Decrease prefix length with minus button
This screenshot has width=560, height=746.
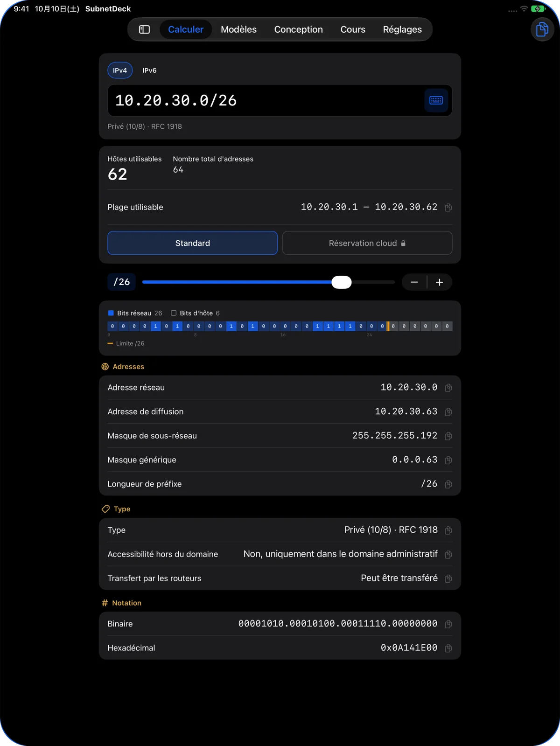(x=414, y=282)
